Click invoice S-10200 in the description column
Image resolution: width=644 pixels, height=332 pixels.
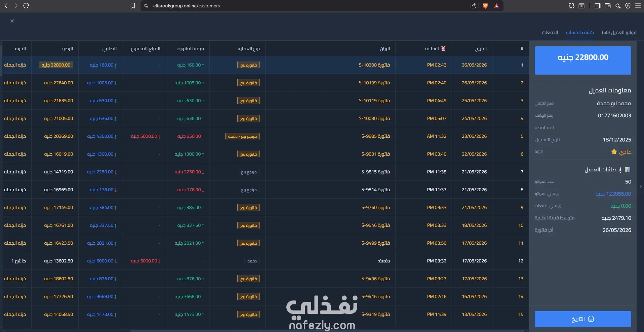click(x=374, y=65)
